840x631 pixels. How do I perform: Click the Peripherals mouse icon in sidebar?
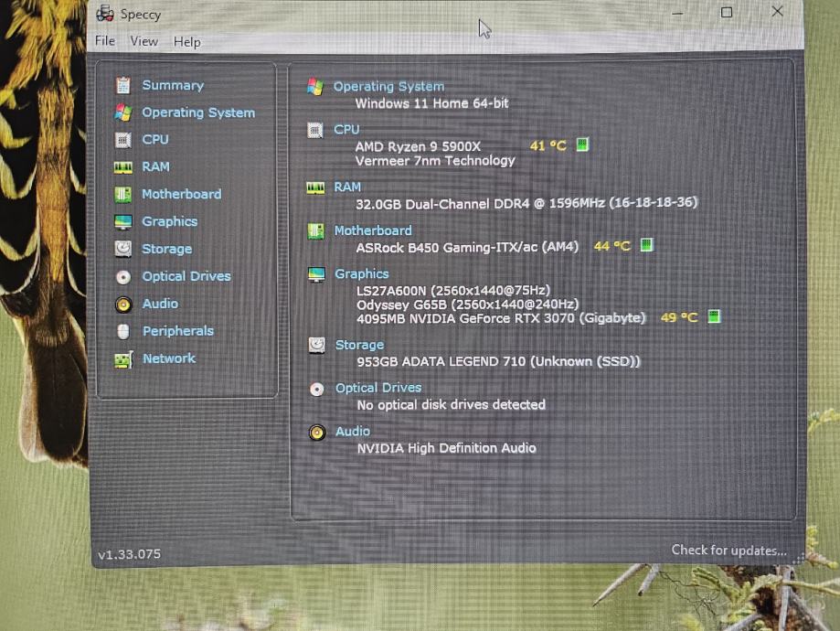pyautogui.click(x=123, y=331)
